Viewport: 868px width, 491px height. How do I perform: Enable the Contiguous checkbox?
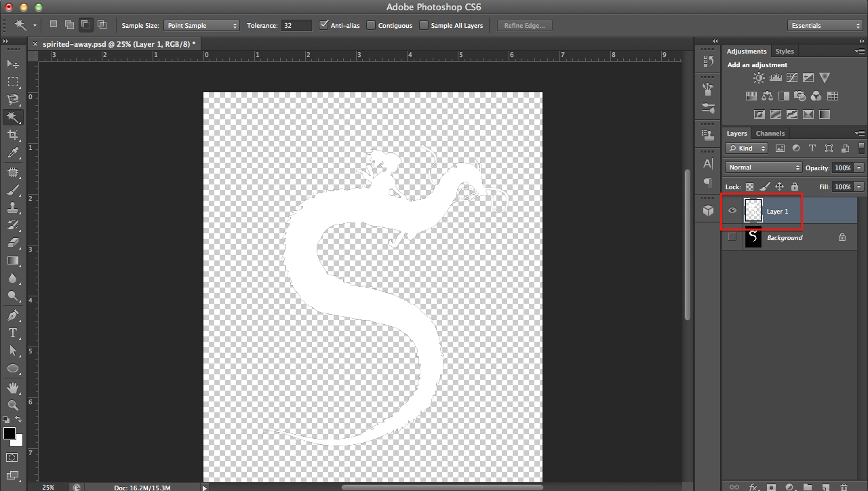coord(371,25)
